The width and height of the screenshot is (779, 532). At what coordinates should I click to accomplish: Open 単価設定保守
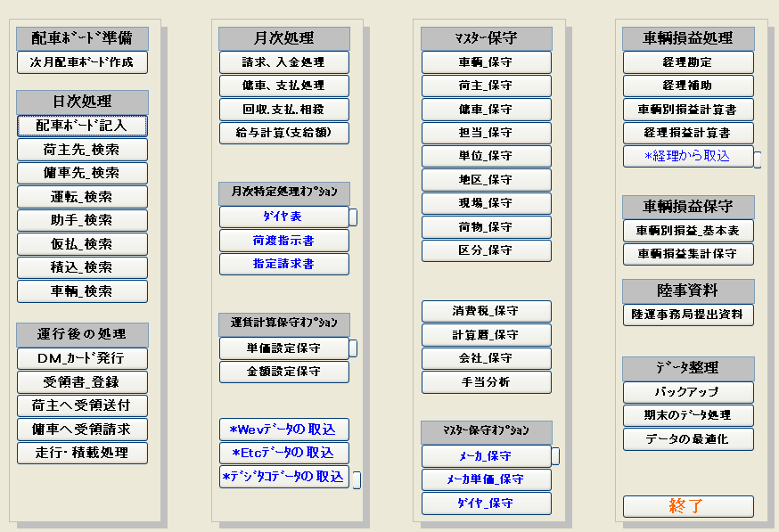(x=284, y=348)
